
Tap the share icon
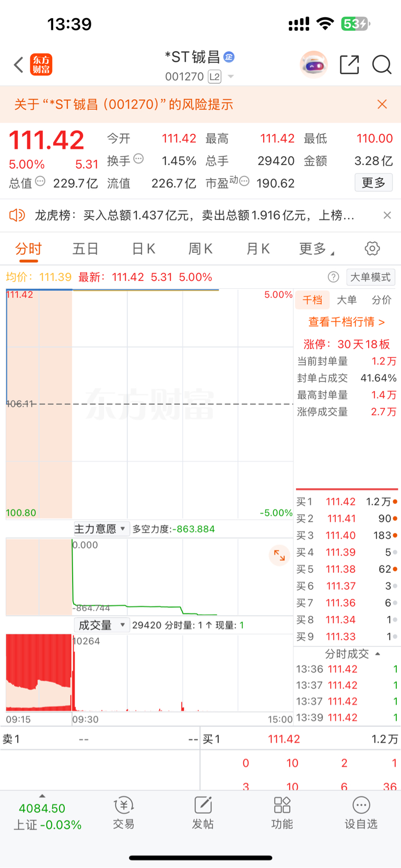(349, 65)
